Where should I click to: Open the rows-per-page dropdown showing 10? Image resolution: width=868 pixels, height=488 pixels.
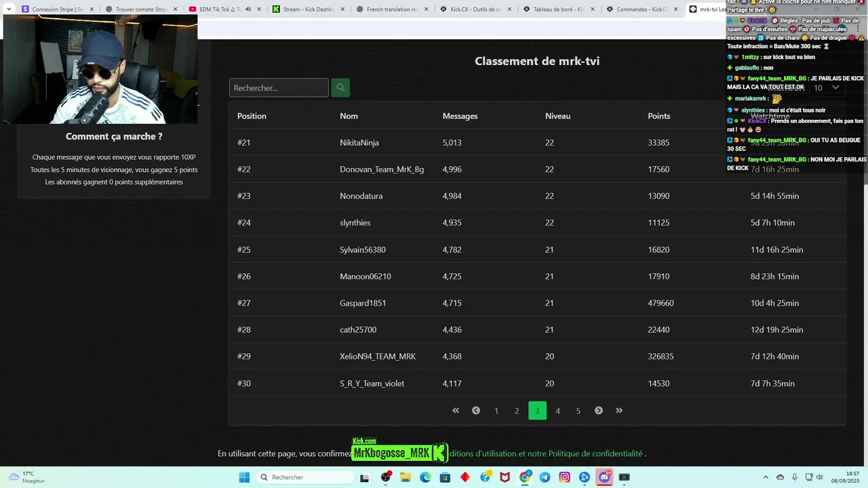826,87
